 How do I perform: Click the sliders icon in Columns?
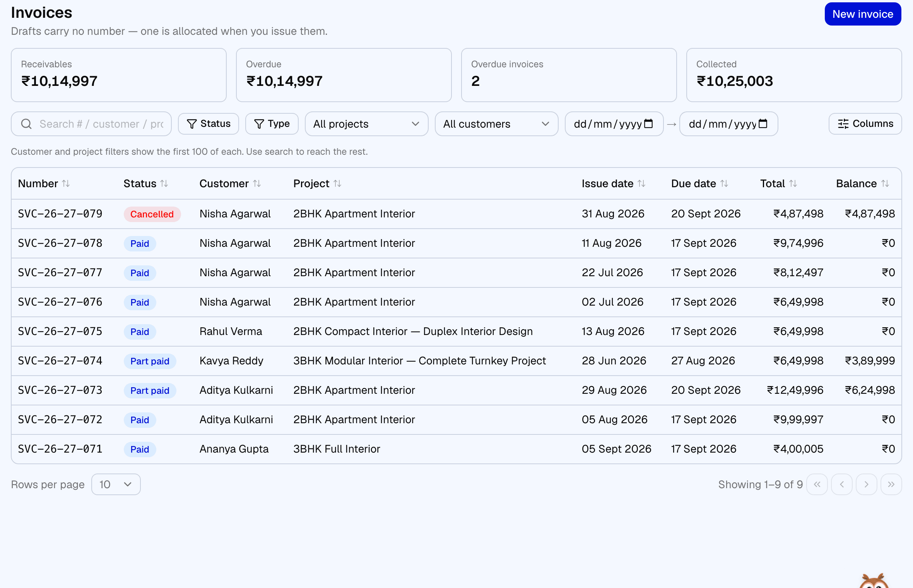click(843, 124)
